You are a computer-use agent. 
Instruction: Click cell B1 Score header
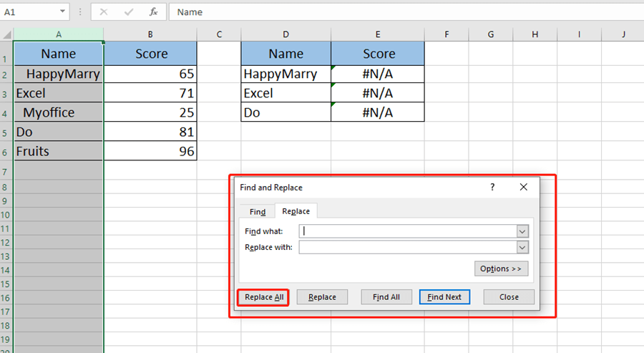click(x=150, y=54)
